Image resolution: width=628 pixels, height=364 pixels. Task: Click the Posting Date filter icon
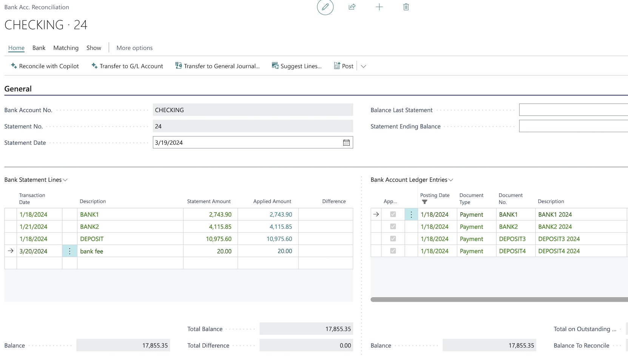tap(424, 202)
